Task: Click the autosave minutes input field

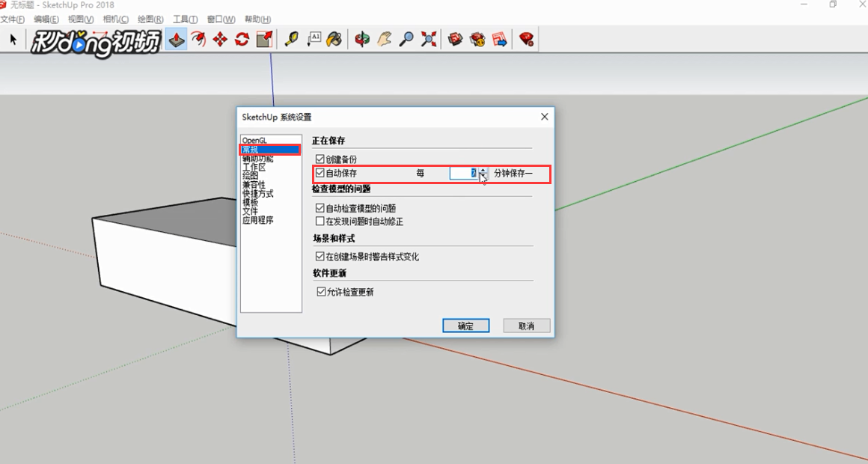Action: pos(464,174)
